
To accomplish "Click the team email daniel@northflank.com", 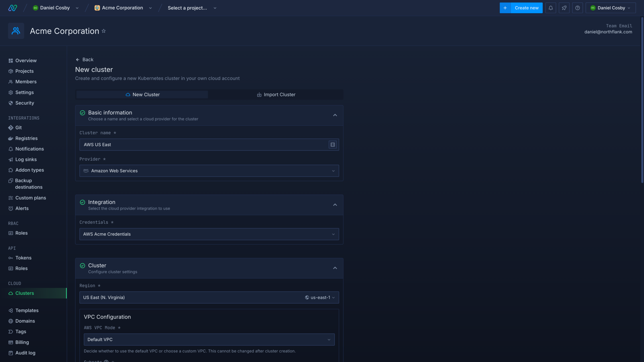I will click(x=608, y=32).
